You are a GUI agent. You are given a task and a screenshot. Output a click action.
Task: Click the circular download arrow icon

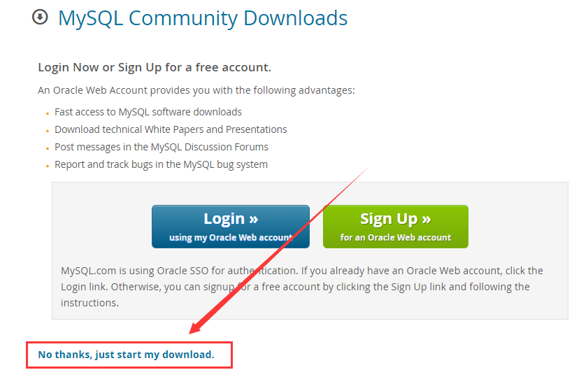(40, 17)
